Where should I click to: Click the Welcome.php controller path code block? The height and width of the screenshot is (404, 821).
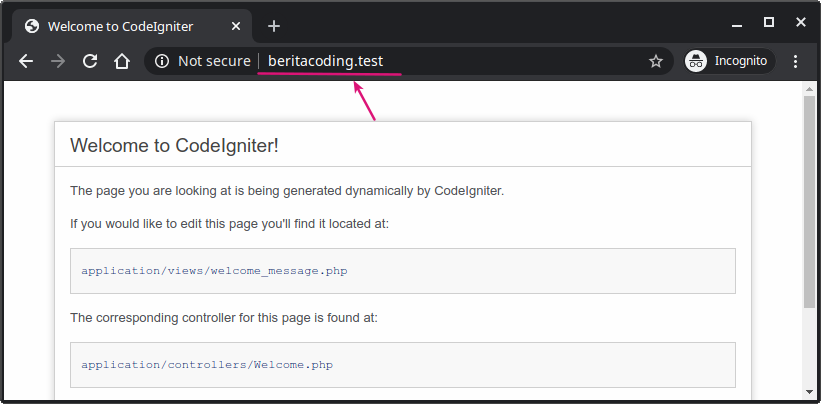pyautogui.click(x=402, y=365)
